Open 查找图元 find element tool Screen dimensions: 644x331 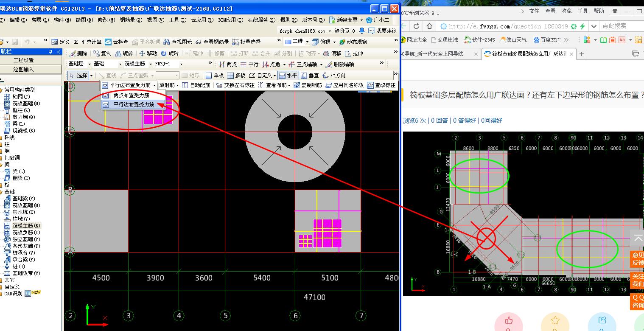[177, 42]
